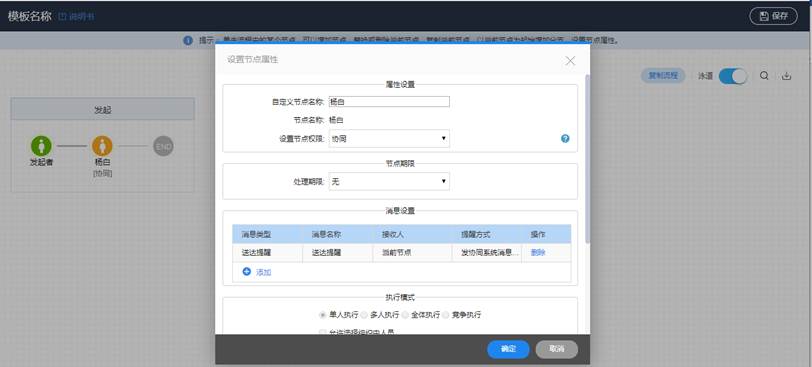Select the gray END node
This screenshot has width=812, height=367.
pos(164,146)
